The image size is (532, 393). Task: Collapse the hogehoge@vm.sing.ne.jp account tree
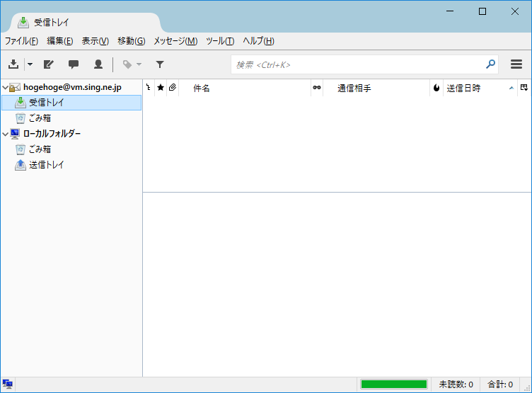(5, 88)
